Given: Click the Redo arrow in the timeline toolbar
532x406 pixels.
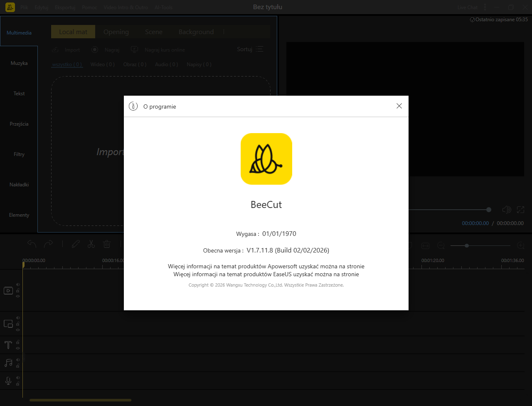Looking at the screenshot, I should [48, 244].
